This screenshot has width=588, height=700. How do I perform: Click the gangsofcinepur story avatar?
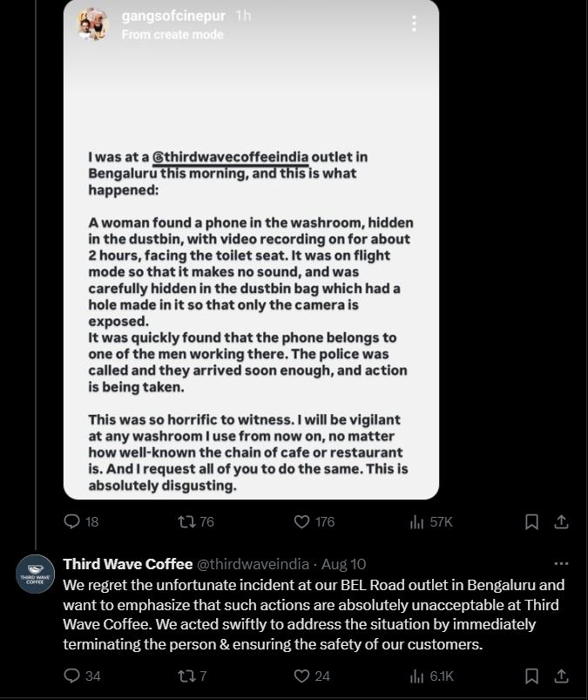(92, 25)
